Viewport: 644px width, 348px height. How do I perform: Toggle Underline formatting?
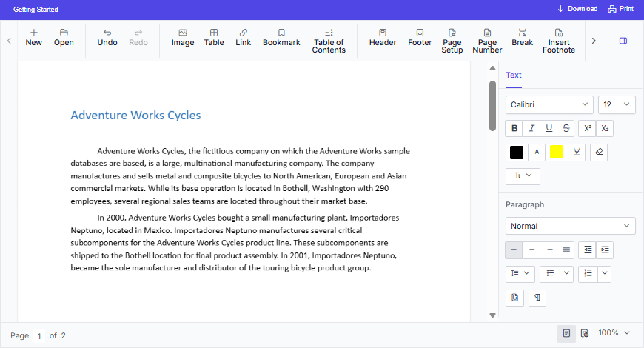coord(549,128)
